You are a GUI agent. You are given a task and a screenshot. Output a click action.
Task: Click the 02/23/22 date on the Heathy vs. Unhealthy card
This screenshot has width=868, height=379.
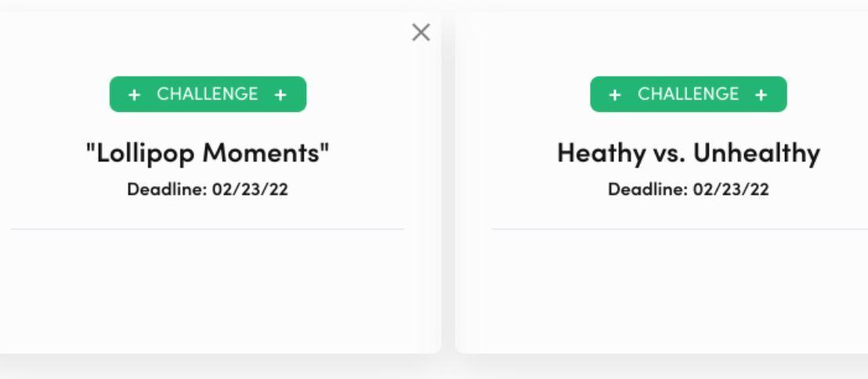pos(730,189)
